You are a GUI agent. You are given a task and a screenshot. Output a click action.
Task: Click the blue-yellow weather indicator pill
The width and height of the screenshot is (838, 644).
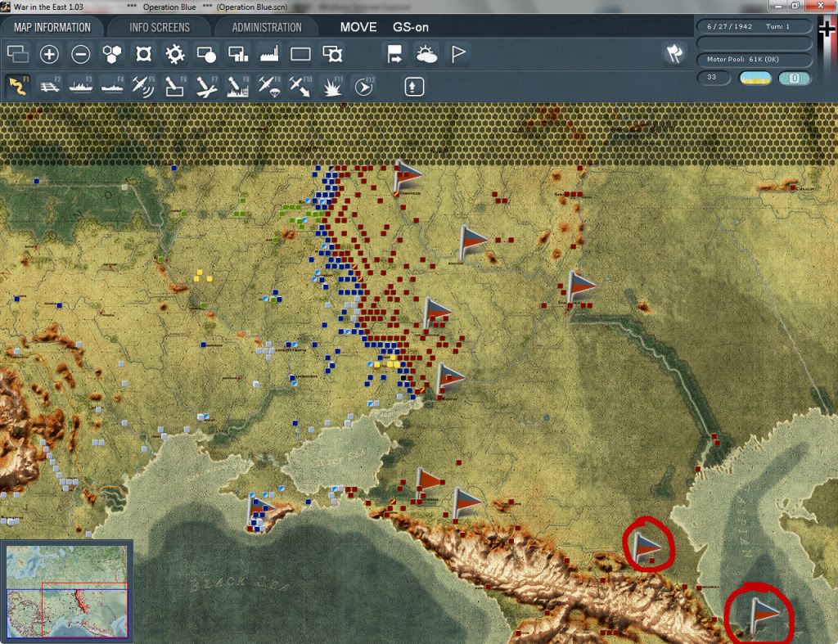pos(755,78)
